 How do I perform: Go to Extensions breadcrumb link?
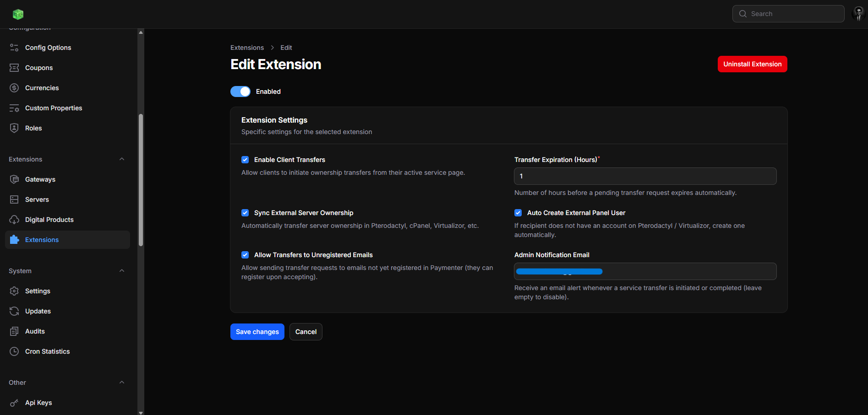(247, 48)
